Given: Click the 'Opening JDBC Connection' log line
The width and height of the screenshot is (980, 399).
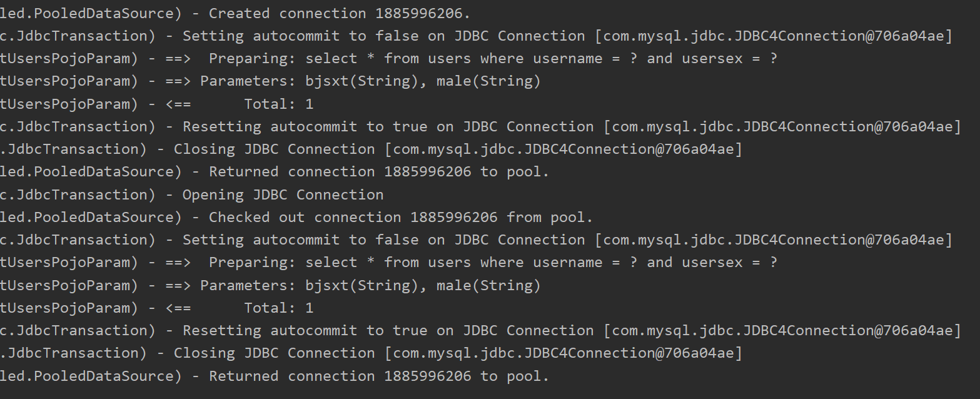Looking at the screenshot, I should [x=192, y=194].
